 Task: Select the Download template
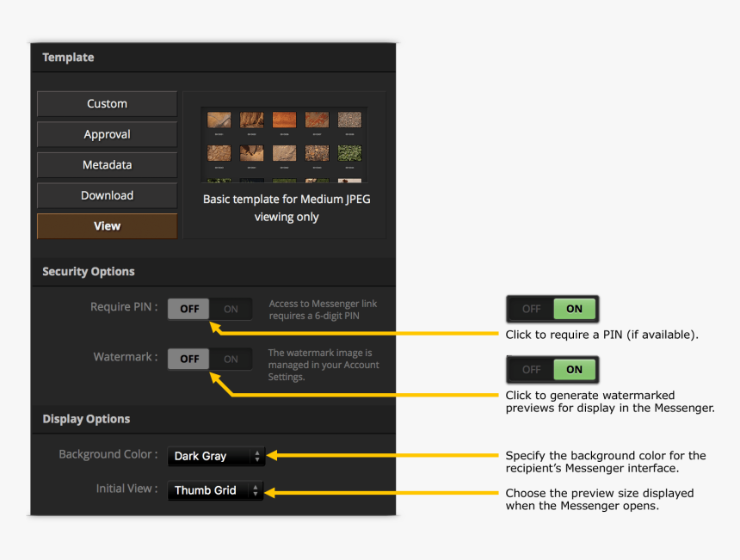click(x=107, y=195)
